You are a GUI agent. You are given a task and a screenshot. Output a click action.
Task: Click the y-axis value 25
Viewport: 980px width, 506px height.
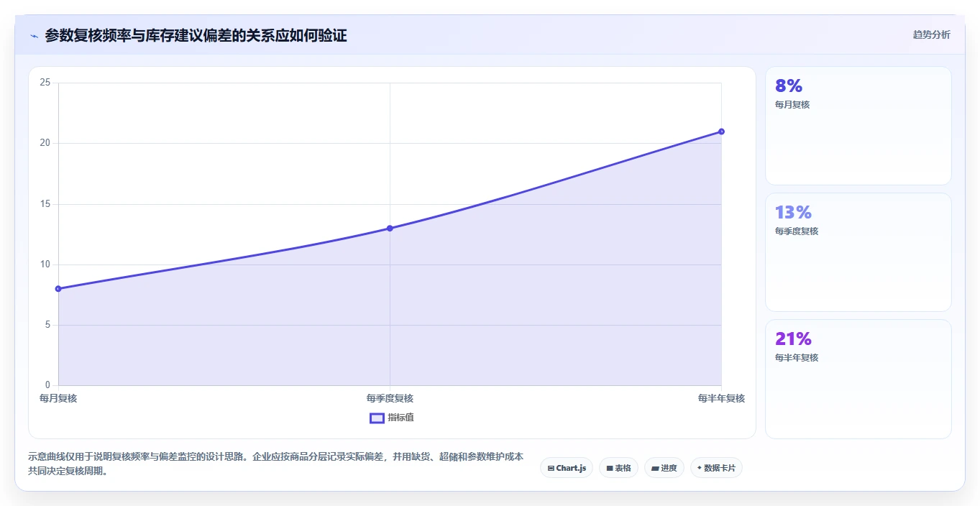click(x=45, y=83)
